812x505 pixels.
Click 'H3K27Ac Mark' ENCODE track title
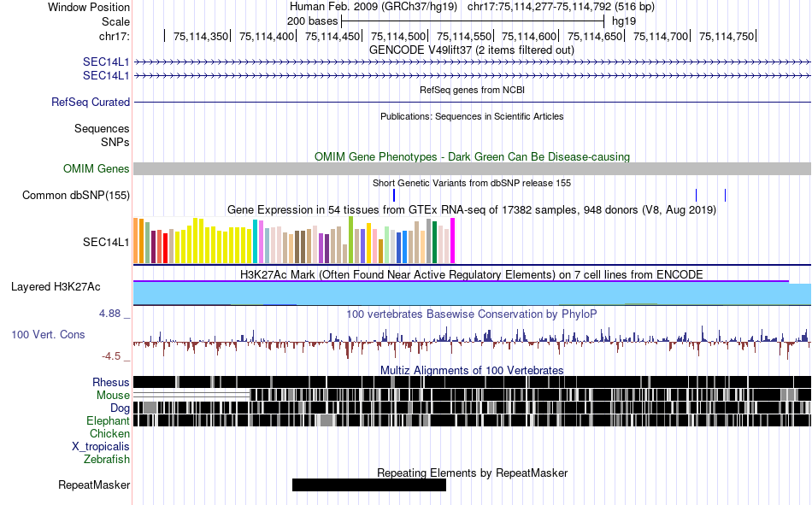click(471, 274)
